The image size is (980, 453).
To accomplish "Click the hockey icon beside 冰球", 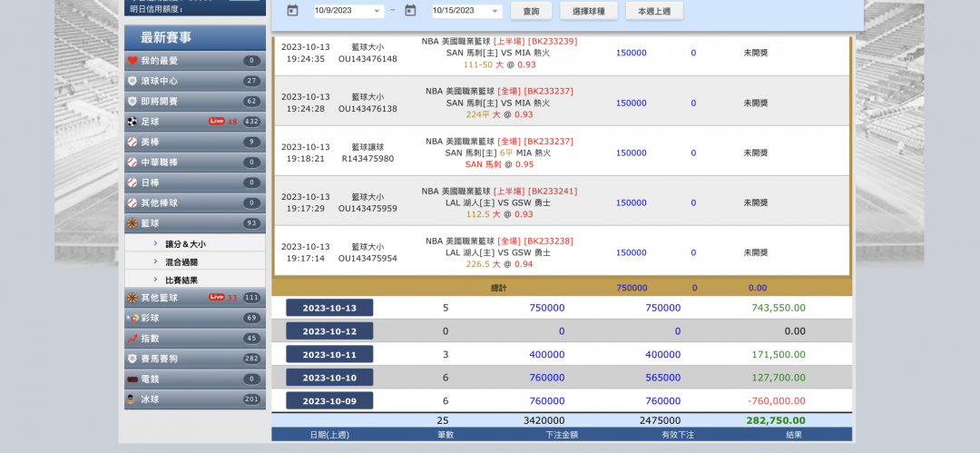I will pyautogui.click(x=132, y=399).
